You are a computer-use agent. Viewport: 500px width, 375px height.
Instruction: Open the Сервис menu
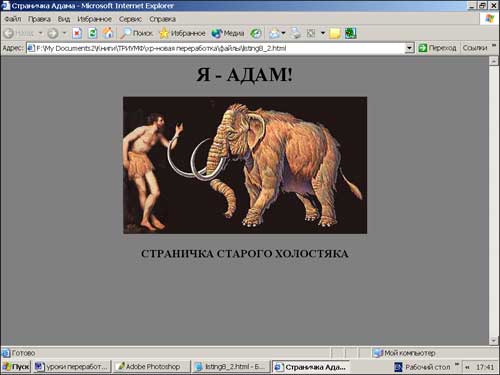click(x=130, y=19)
